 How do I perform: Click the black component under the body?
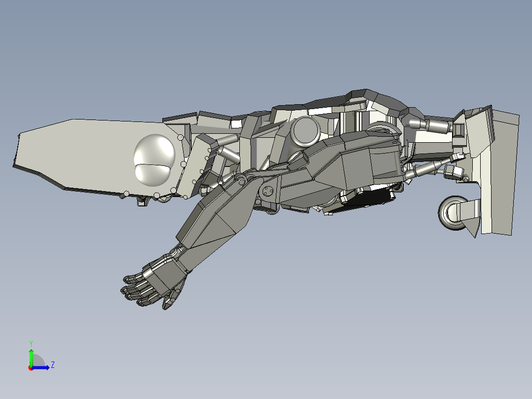(368, 199)
